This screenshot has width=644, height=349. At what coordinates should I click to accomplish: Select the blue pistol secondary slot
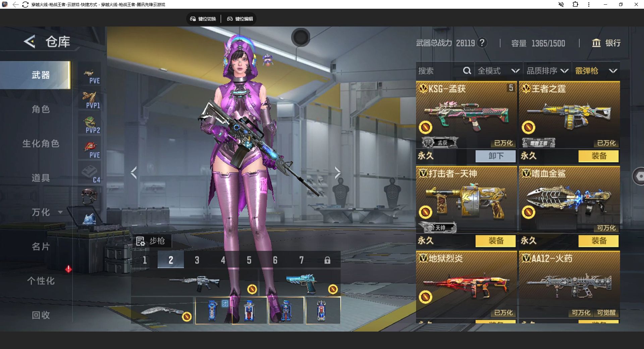pyautogui.click(x=301, y=283)
